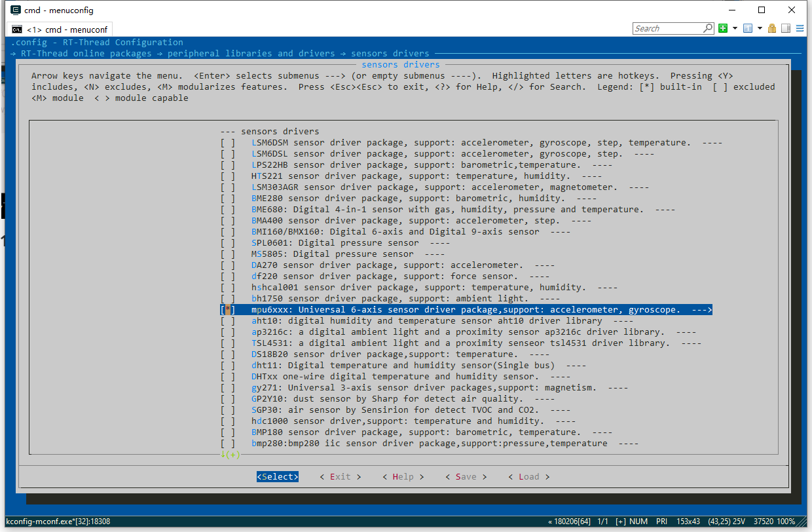This screenshot has height=532, width=812.
Task: Click the green new console plus icon
Action: (x=723, y=28)
